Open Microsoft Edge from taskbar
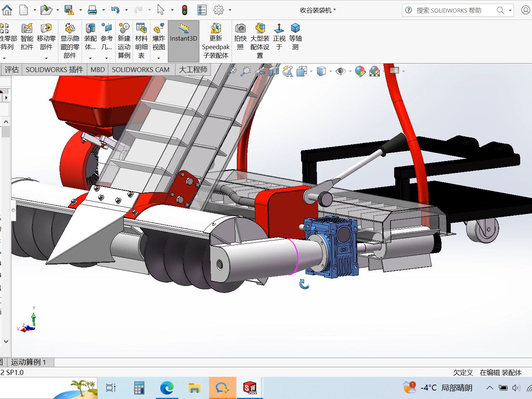The height and width of the screenshot is (399, 532). [x=167, y=388]
